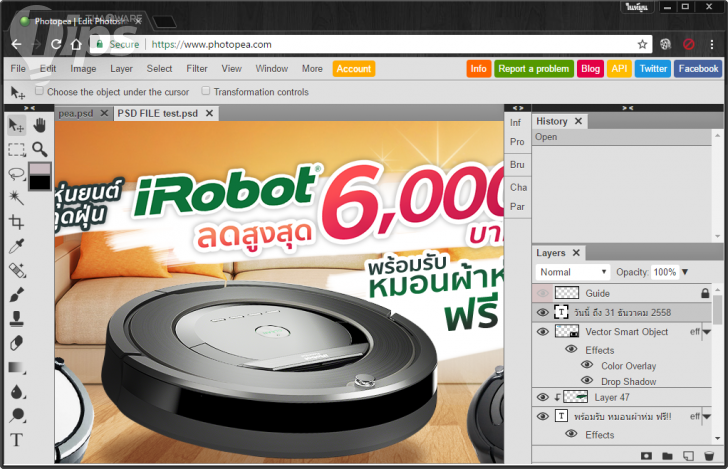The height and width of the screenshot is (469, 728).
Task: Click the black background color swatch
Action: [40, 182]
